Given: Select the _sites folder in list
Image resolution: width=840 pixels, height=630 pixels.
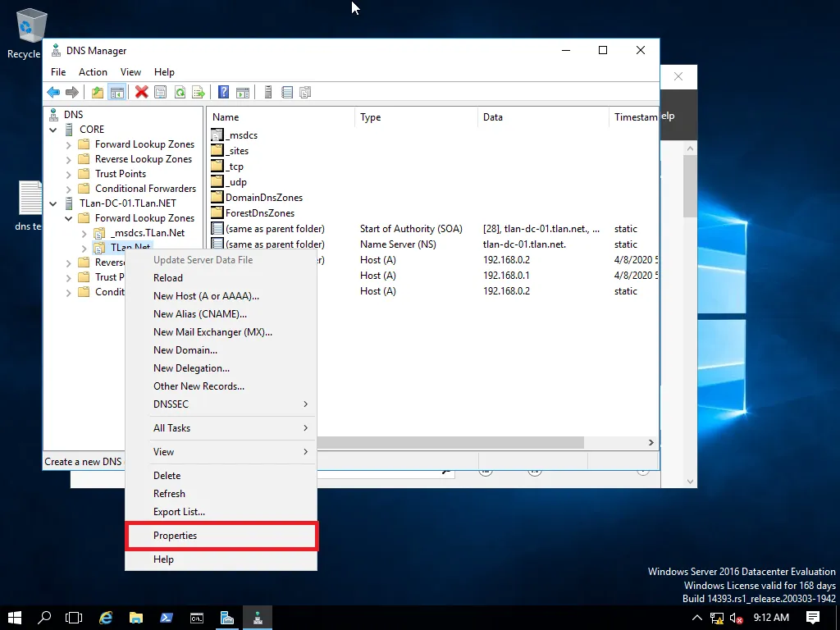Looking at the screenshot, I should (x=231, y=151).
